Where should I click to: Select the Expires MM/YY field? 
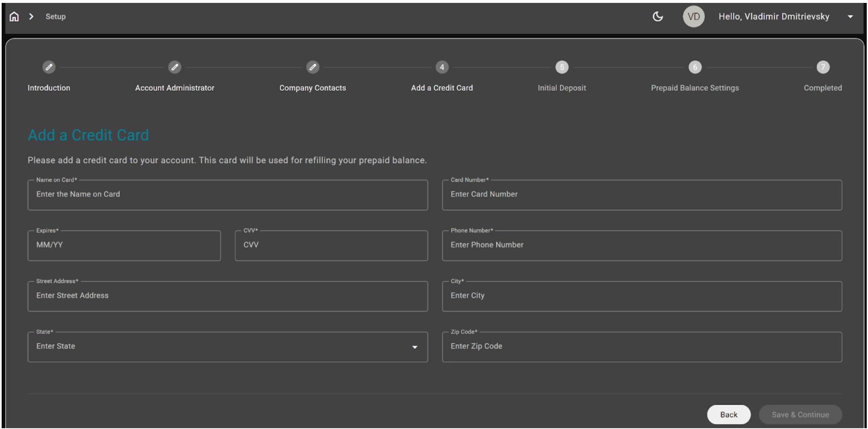[124, 245]
